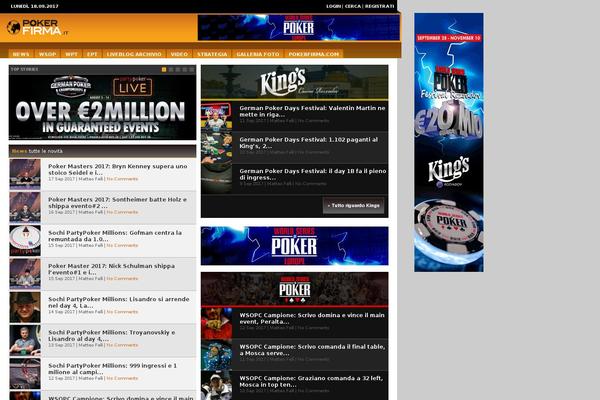Open the VIDEO tab
This screenshot has height=400, width=600.
pyautogui.click(x=179, y=54)
